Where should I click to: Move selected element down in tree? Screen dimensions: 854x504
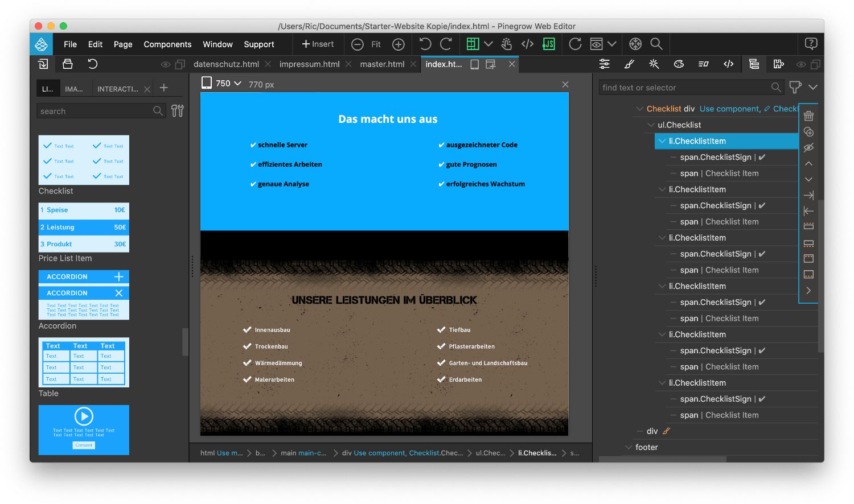(x=808, y=179)
